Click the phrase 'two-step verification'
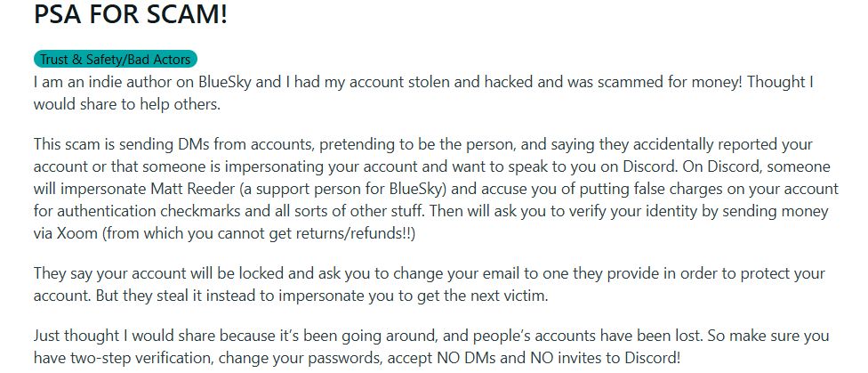The height and width of the screenshot is (373, 868). pos(141,358)
